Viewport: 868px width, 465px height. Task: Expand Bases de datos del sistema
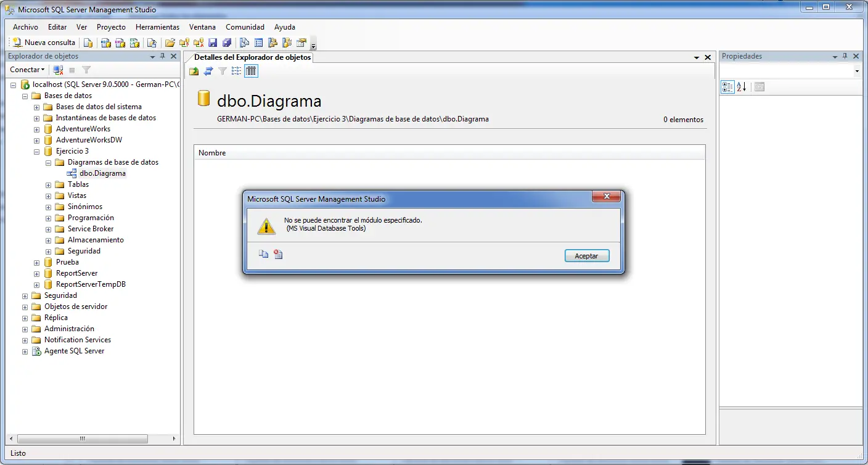pyautogui.click(x=37, y=107)
